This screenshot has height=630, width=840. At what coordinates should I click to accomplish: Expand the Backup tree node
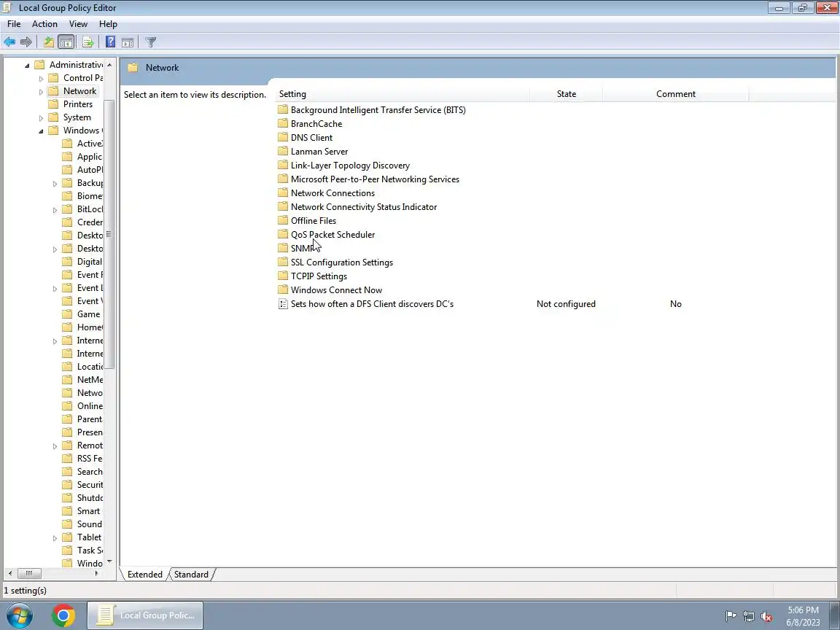(55, 184)
